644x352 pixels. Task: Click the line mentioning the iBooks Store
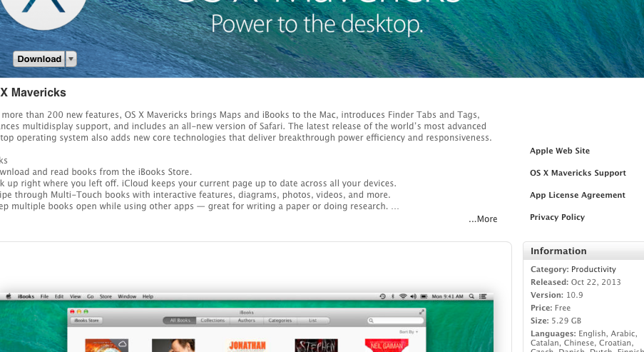(96, 172)
